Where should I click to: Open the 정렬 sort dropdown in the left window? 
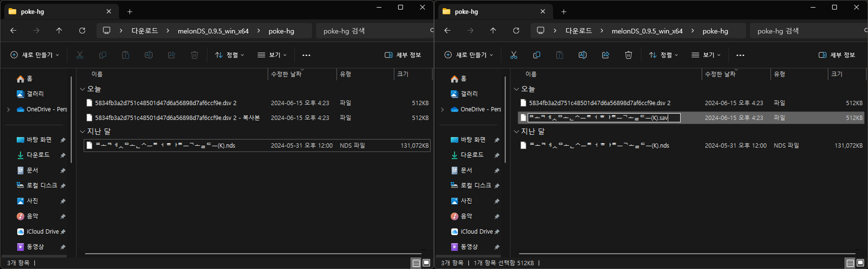(x=229, y=55)
